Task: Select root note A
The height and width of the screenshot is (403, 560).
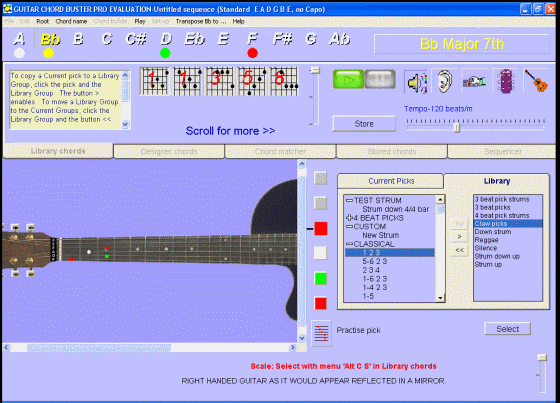Action: 19,39
